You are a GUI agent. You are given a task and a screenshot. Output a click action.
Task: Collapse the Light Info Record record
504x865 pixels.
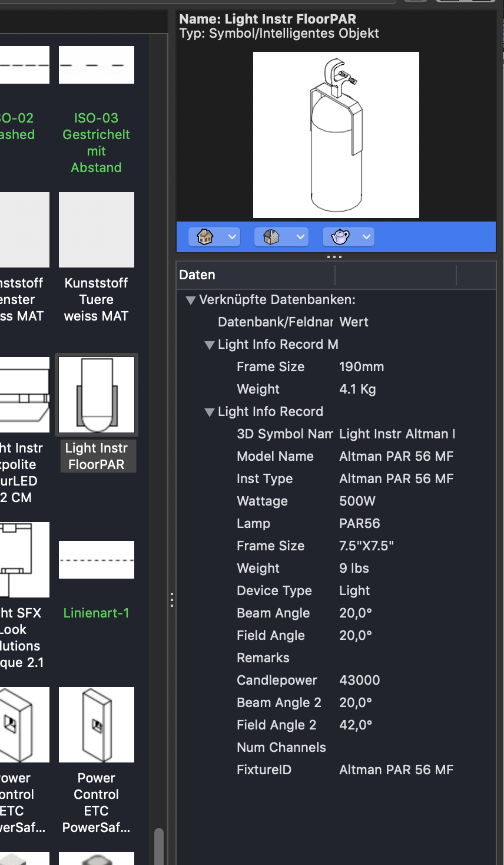tap(210, 412)
